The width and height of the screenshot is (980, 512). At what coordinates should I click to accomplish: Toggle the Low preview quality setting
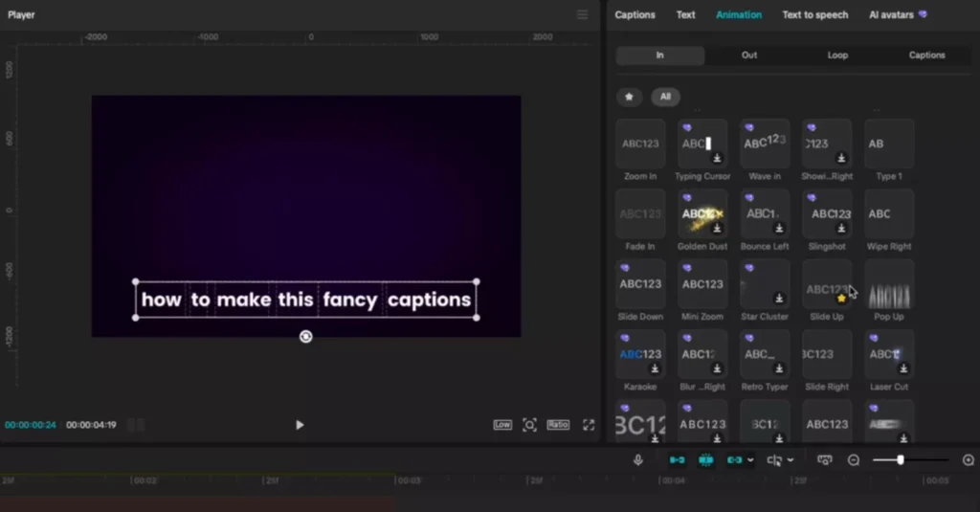pos(502,425)
